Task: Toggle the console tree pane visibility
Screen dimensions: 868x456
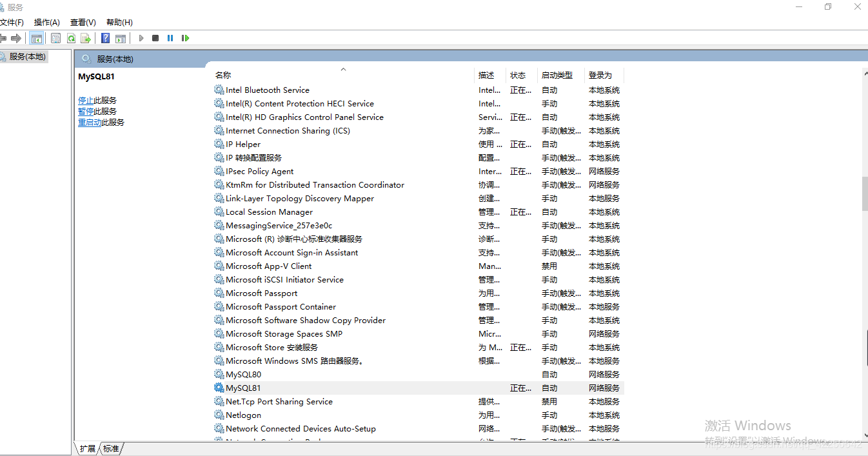Action: (x=37, y=38)
